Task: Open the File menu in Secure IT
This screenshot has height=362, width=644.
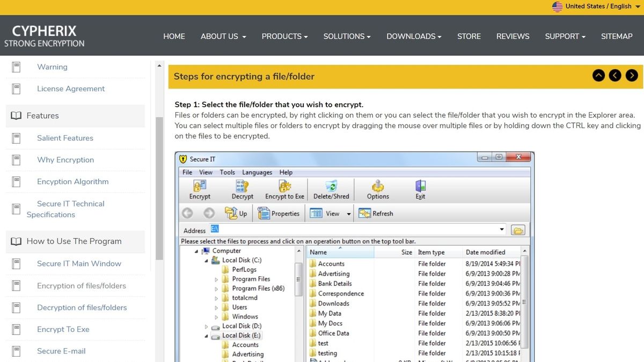Action: (x=186, y=172)
